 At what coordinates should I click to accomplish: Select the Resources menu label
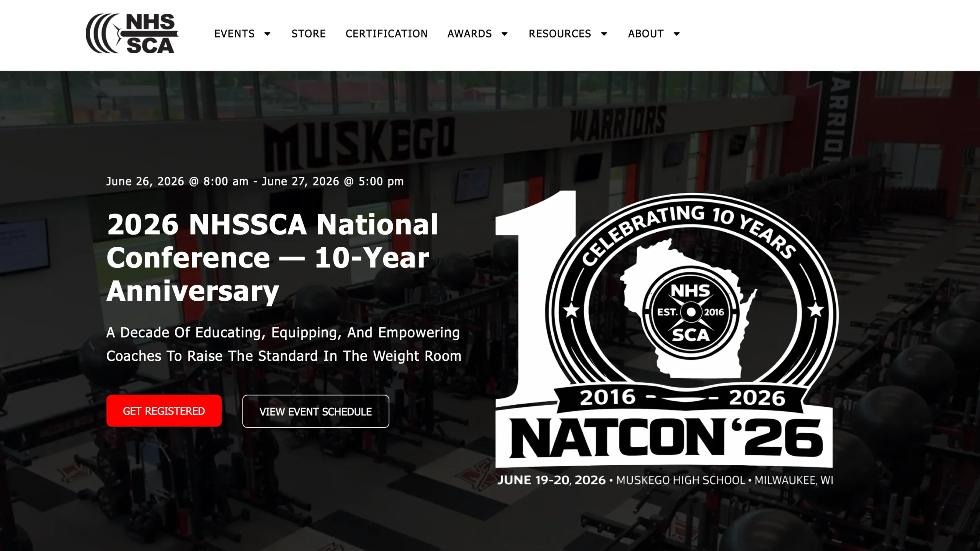tap(560, 34)
